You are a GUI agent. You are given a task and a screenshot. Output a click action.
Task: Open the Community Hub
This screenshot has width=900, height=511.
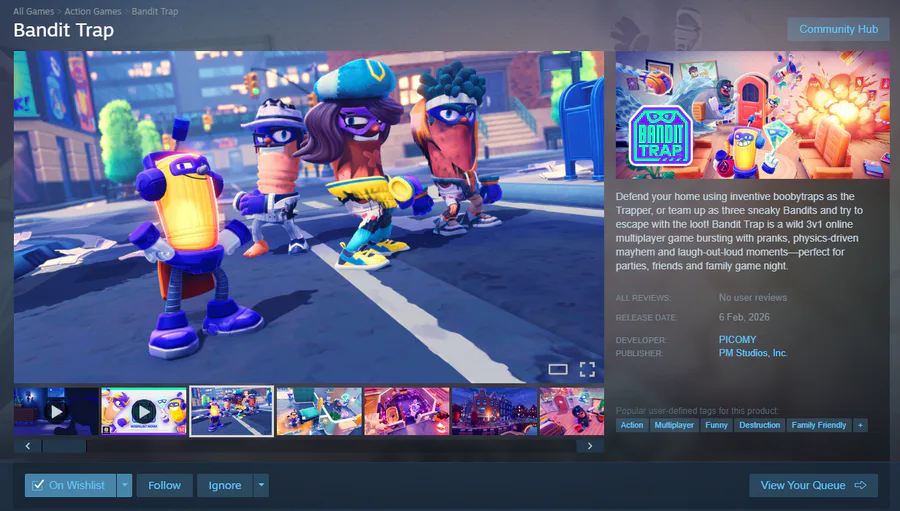[838, 29]
